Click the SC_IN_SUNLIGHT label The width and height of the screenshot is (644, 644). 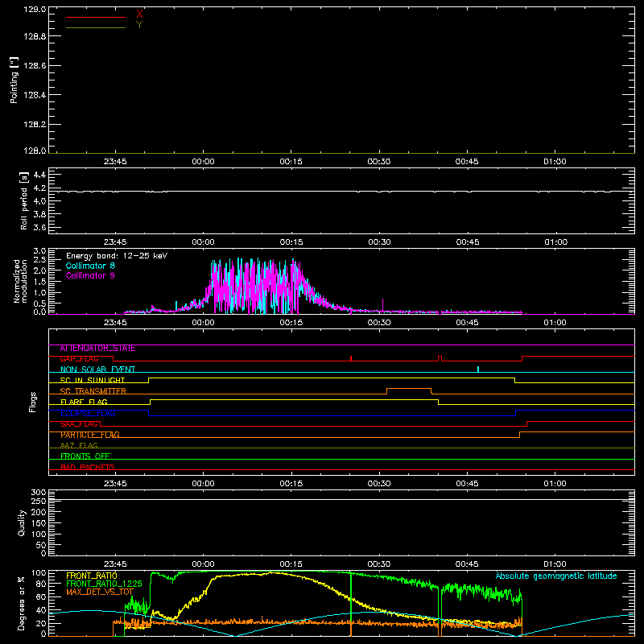coord(93,380)
